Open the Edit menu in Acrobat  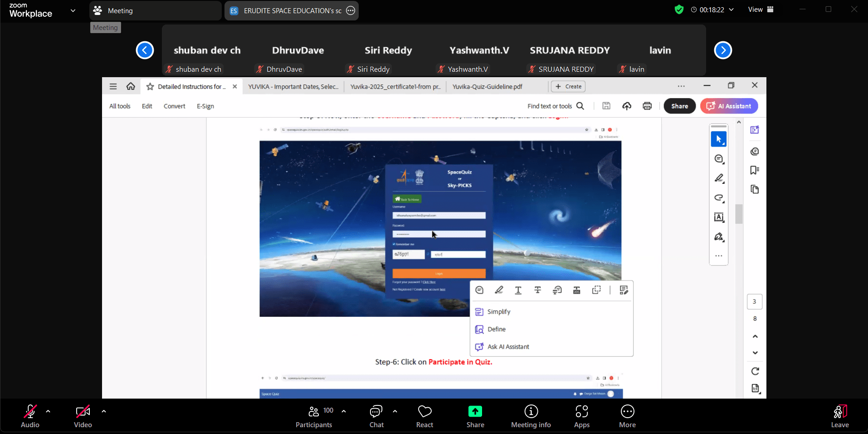click(147, 106)
